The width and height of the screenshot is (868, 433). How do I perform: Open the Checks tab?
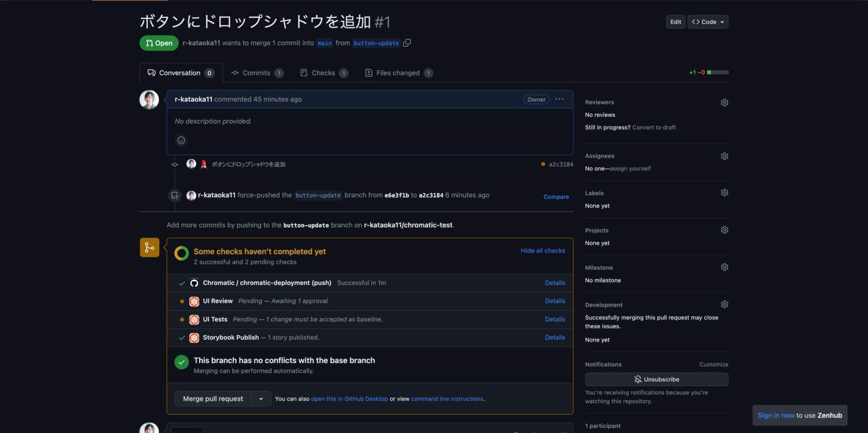click(324, 72)
